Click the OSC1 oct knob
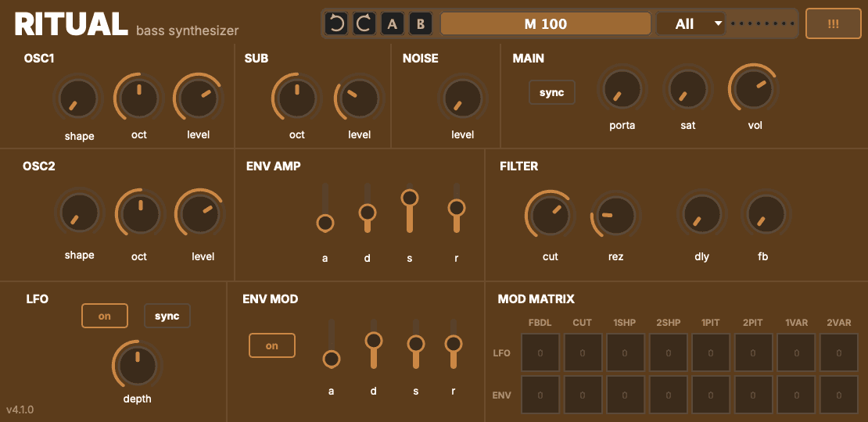The image size is (868, 422). (x=139, y=98)
